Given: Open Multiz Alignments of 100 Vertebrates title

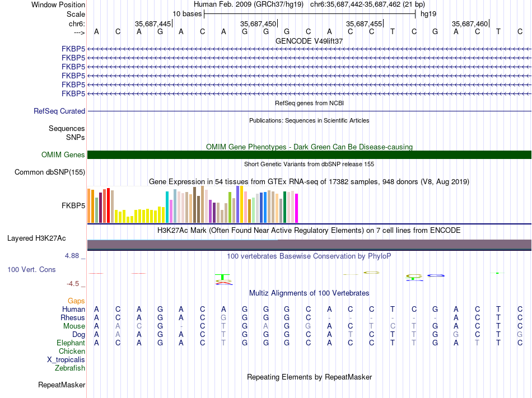Looking at the screenshot, I should click(309, 293).
